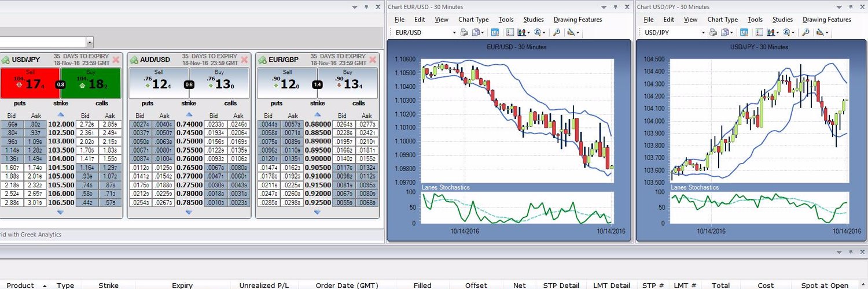
Task: Click the green USD/JPY Buy 104.18 button
Action: click(91, 83)
